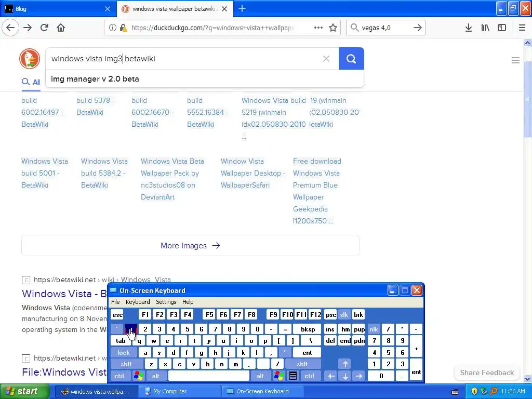
Task: Toggle left shft key on keyboard
Action: [126, 364]
